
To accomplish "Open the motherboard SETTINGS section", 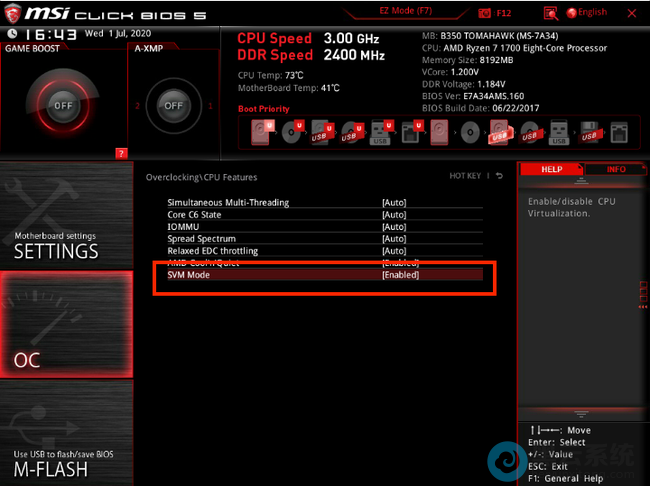I will (65, 245).
